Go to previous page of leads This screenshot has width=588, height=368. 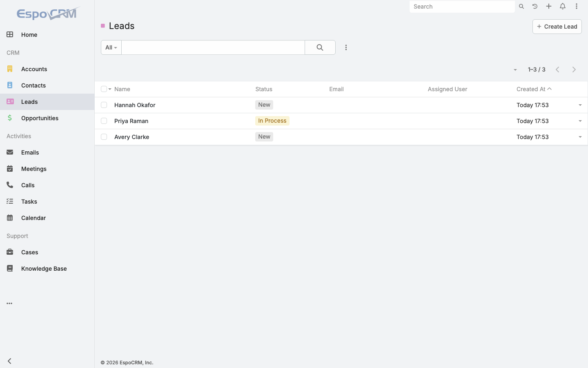[x=557, y=70]
